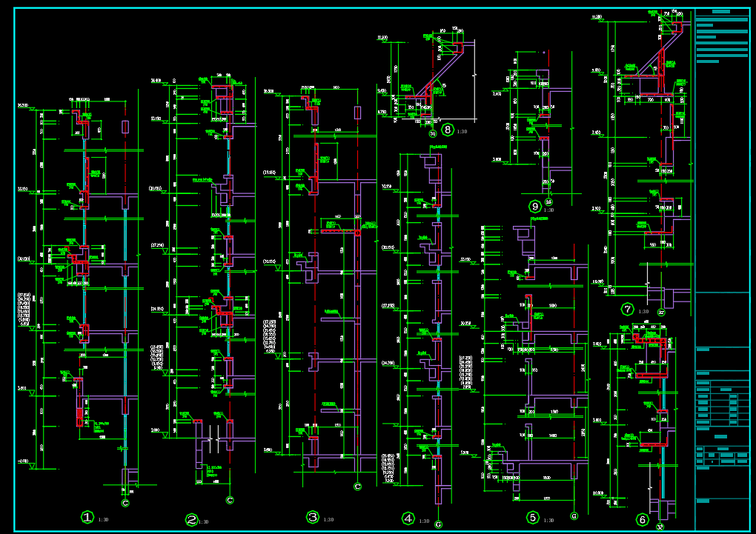This screenshot has height=534, width=756.
Task: Click the 11.200 elevation mark in detail 8
Action: 382,38
